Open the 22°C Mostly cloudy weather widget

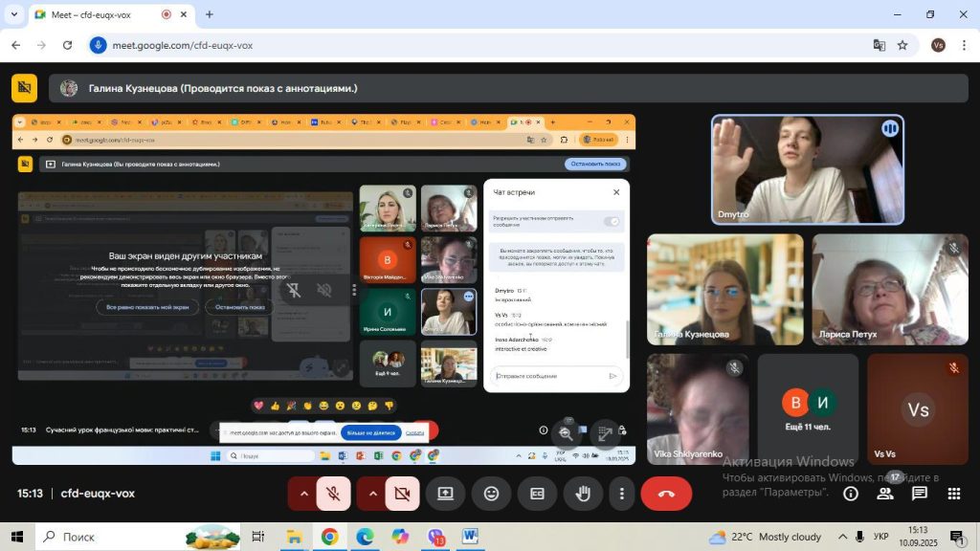click(x=765, y=537)
